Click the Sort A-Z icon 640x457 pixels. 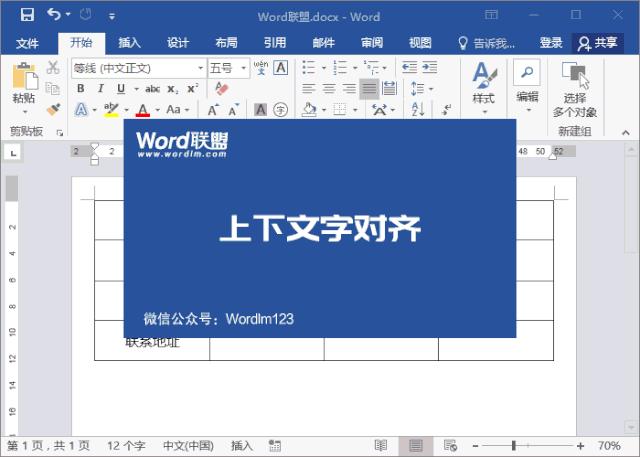tap(418, 109)
